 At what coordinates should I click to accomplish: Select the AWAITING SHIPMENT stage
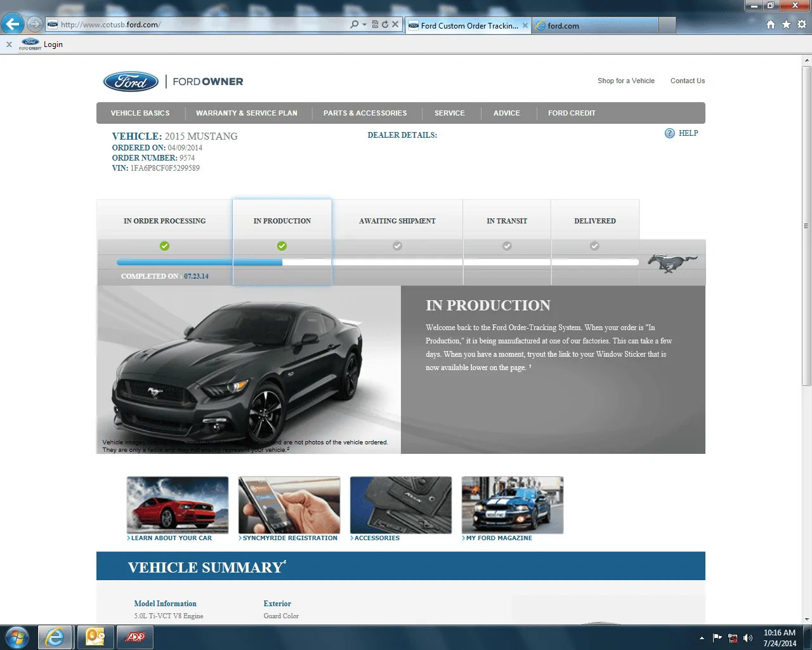pyautogui.click(x=397, y=221)
